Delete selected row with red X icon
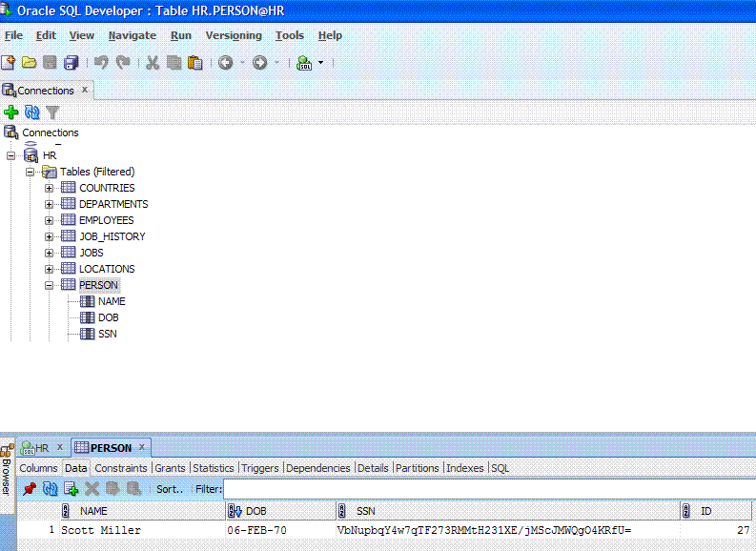 point(92,489)
